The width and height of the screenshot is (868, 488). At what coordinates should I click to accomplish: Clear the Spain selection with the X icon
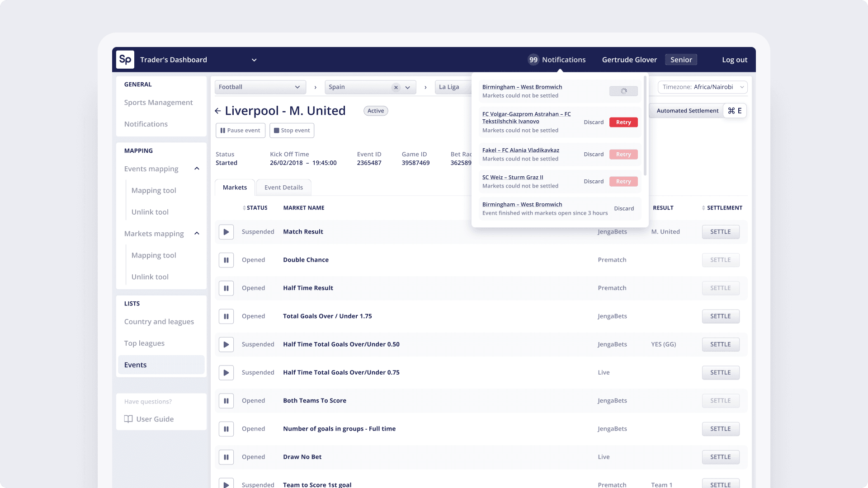(x=396, y=87)
